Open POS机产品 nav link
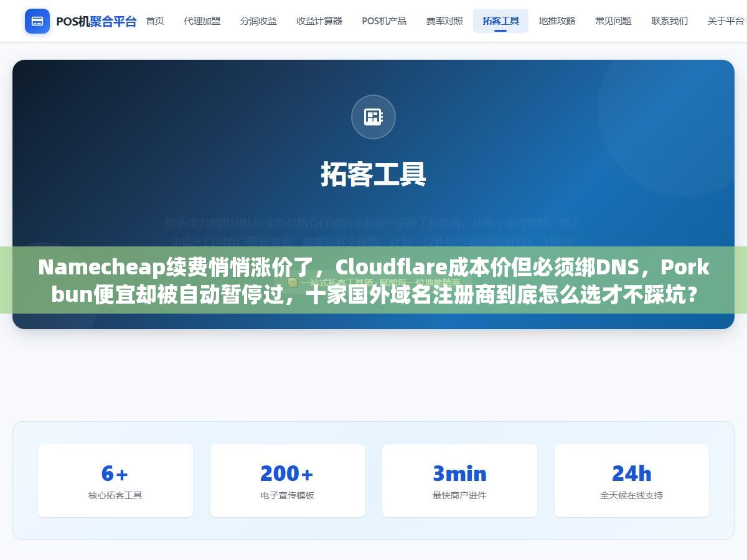Viewport: 747px width, 560px height. 384,21
